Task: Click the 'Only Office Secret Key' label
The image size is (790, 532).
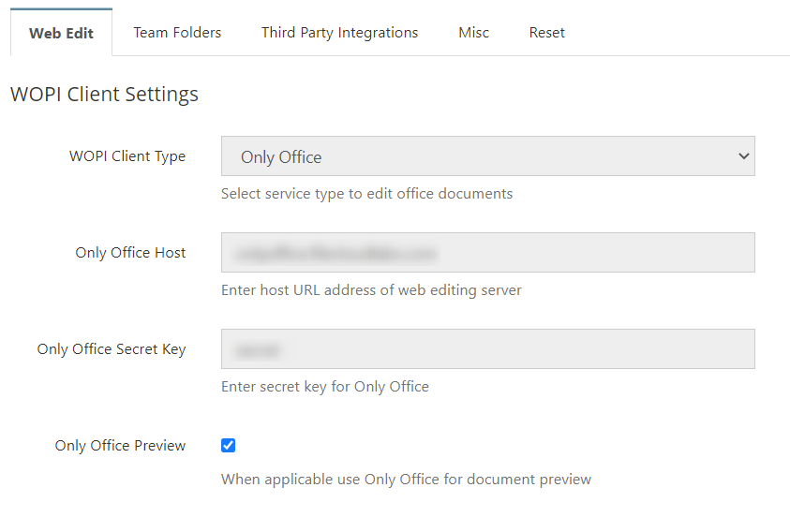Action: (112, 349)
